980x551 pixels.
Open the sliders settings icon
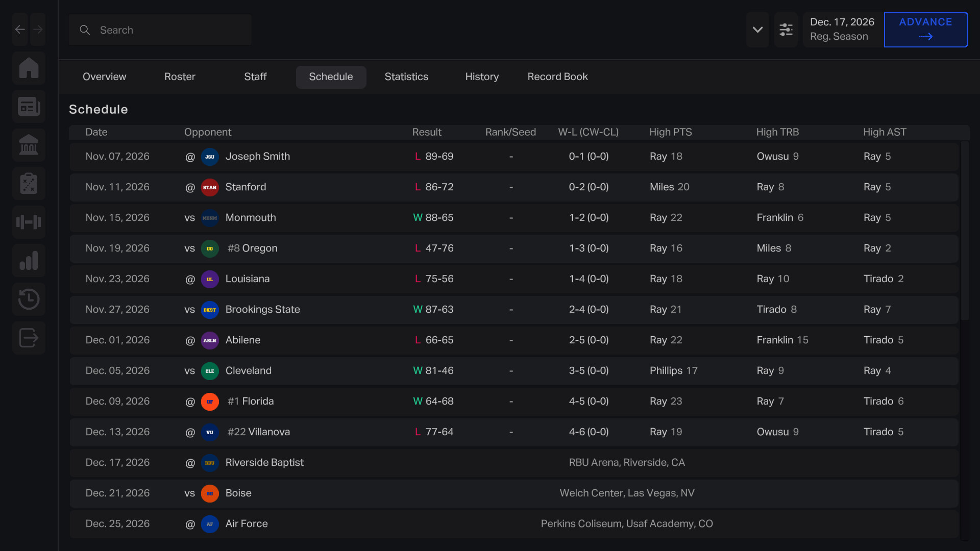tap(786, 30)
